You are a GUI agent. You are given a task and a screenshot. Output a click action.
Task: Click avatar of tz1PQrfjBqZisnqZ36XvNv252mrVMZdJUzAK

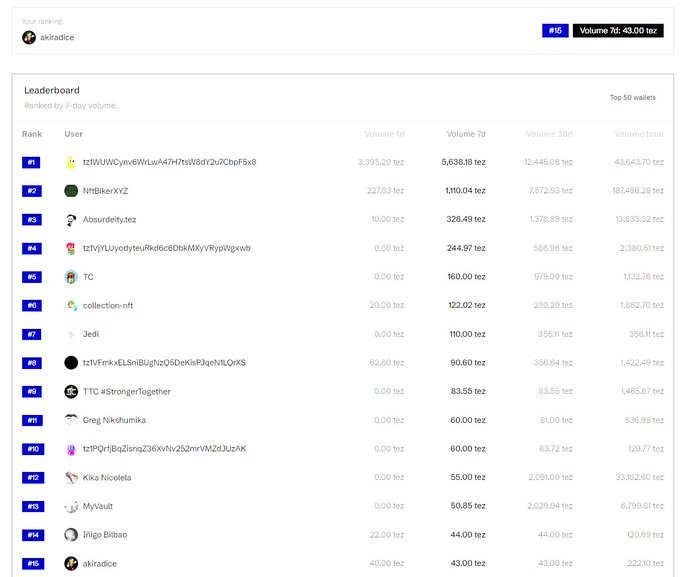point(71,449)
